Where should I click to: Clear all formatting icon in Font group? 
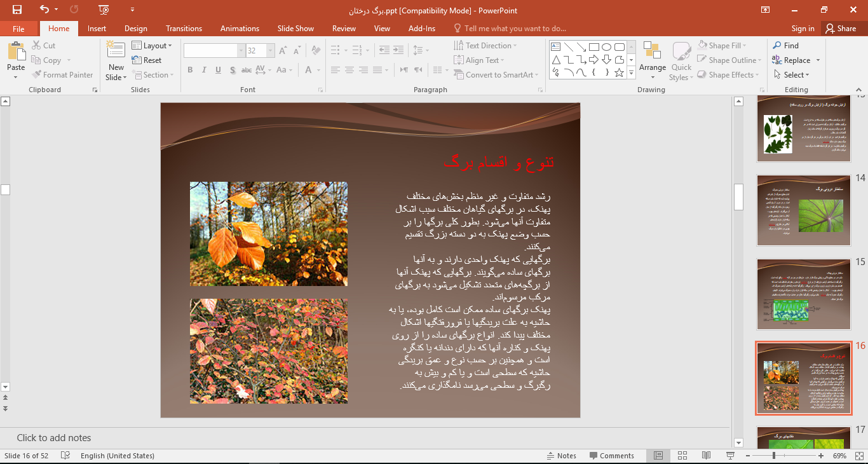pos(316,51)
